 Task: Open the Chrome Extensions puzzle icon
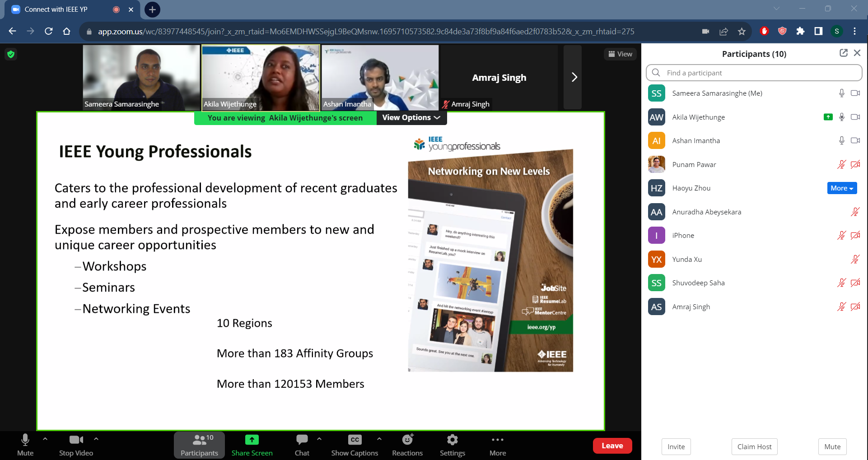[800, 31]
